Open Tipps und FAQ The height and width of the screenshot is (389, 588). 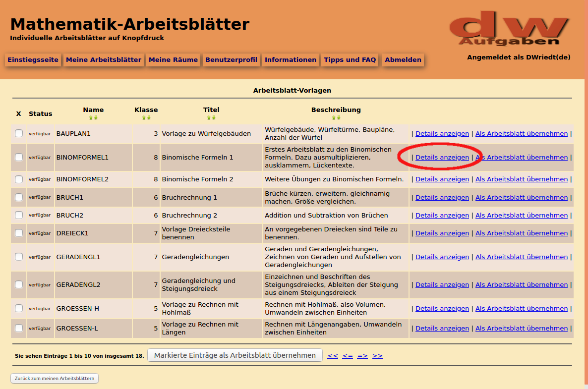[x=350, y=59]
